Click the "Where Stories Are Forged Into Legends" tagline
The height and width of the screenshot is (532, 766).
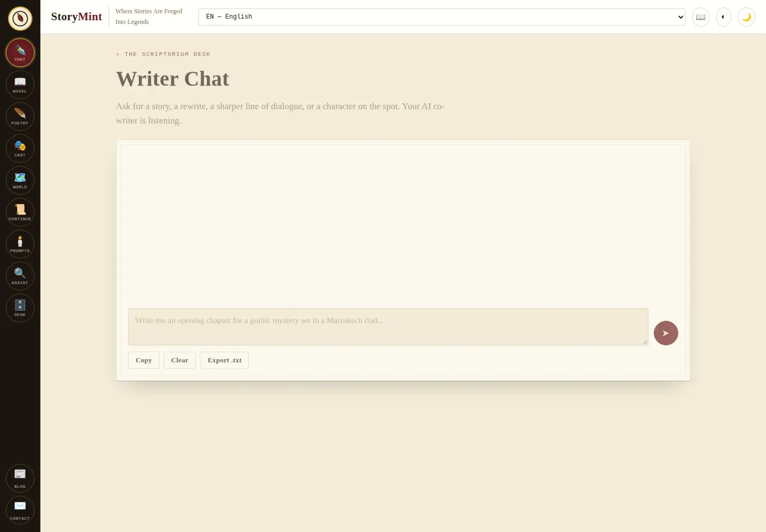pos(149,16)
